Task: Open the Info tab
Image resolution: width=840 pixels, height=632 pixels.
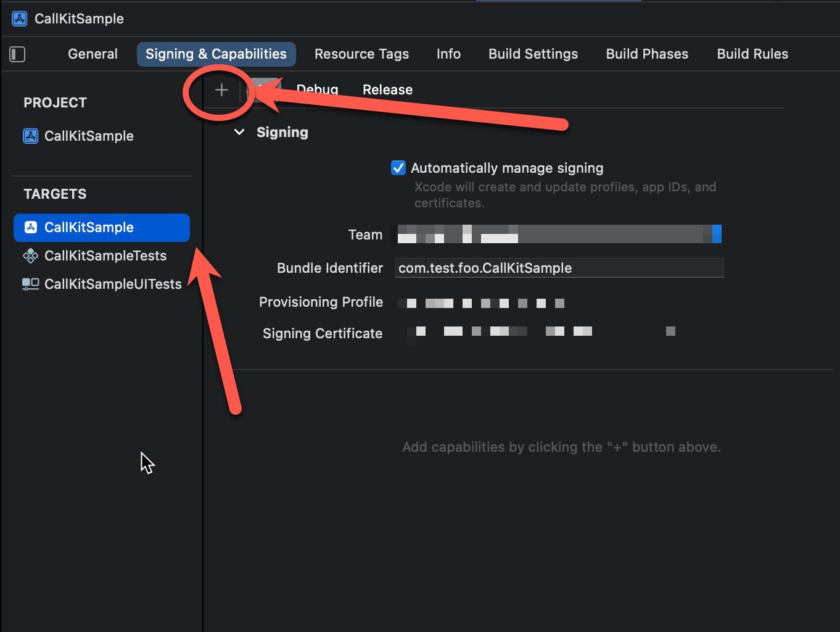Action: (448, 54)
